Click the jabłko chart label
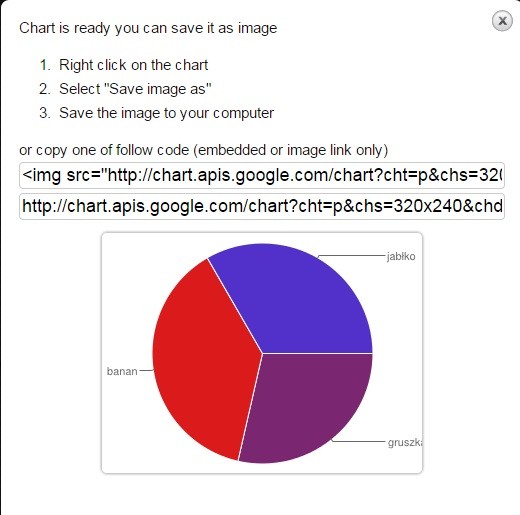The image size is (520, 515). pyautogui.click(x=401, y=257)
